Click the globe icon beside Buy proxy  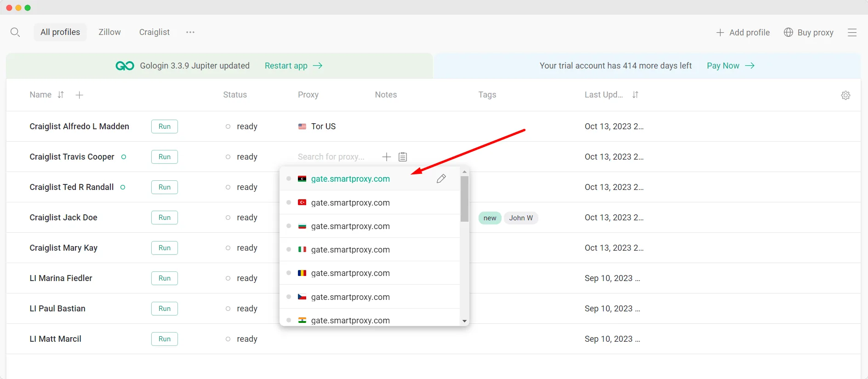tap(788, 32)
